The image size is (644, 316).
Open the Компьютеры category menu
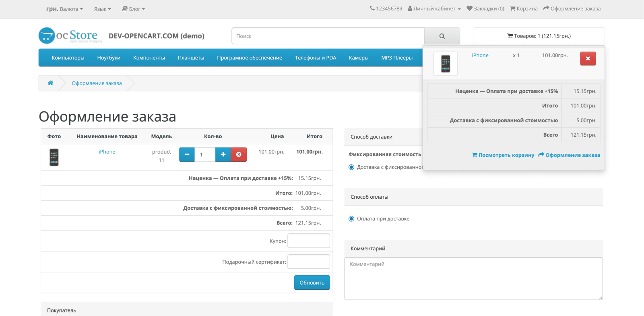click(x=68, y=58)
